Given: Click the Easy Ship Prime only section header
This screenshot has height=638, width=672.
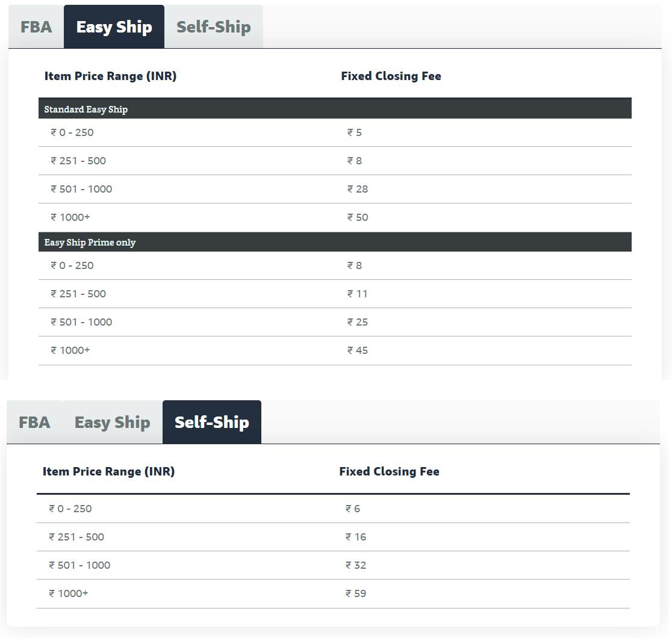Looking at the screenshot, I should point(335,242).
